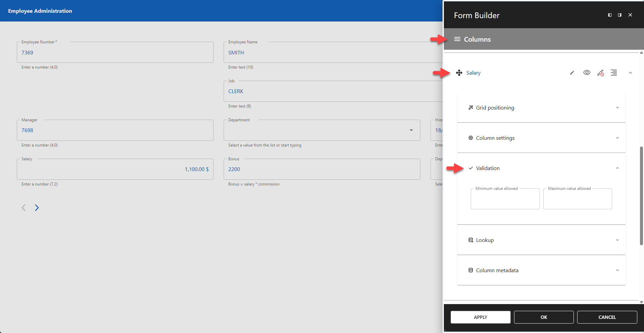Toggle read-only mode using the crossed pencil icon
Viewport: 644px width, 333px height.
(600, 73)
